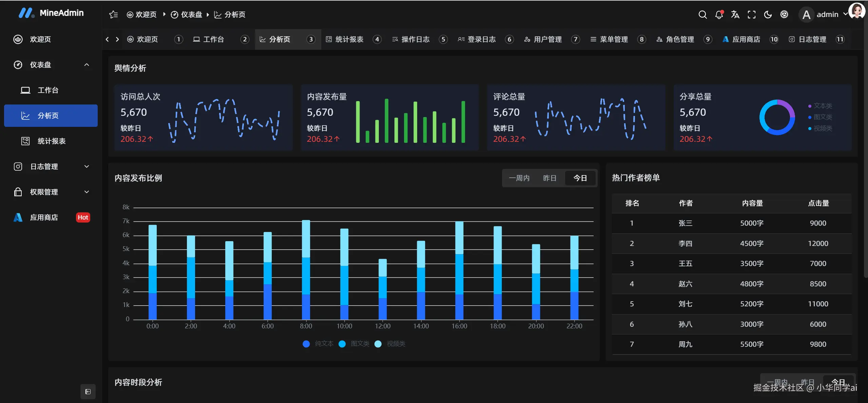
Task: Switch to the 用户管理 tab
Action: (x=547, y=39)
